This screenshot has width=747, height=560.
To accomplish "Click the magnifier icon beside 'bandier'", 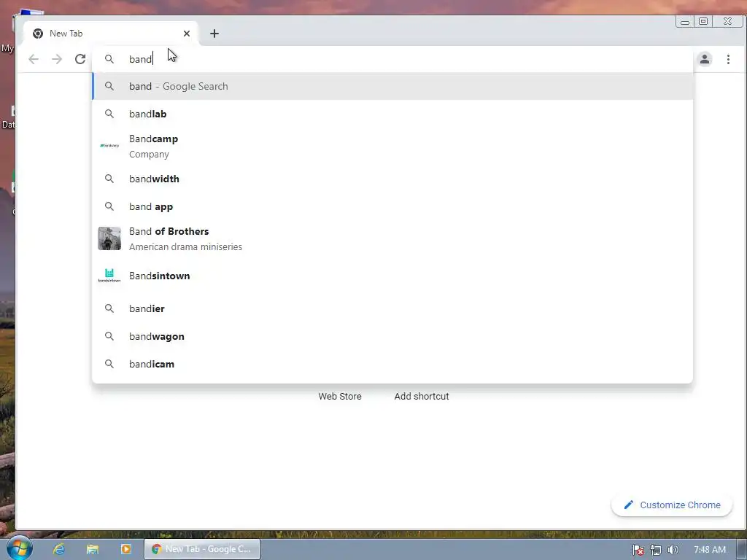I will point(109,308).
